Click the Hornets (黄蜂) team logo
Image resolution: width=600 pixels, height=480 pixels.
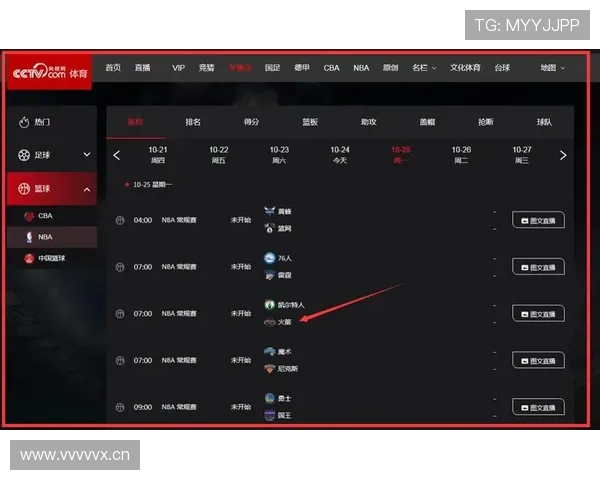(x=269, y=212)
